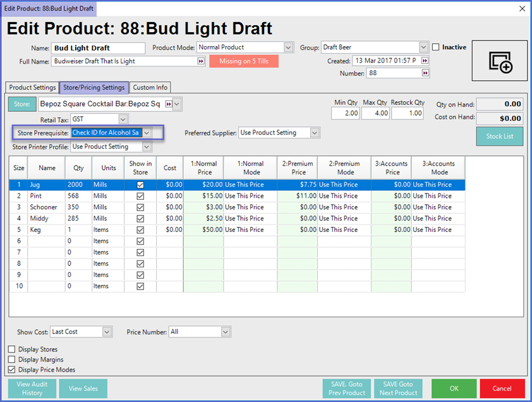532x402 pixels.
Task: Tick the Inactive checkbox
Action: pyautogui.click(x=436, y=47)
